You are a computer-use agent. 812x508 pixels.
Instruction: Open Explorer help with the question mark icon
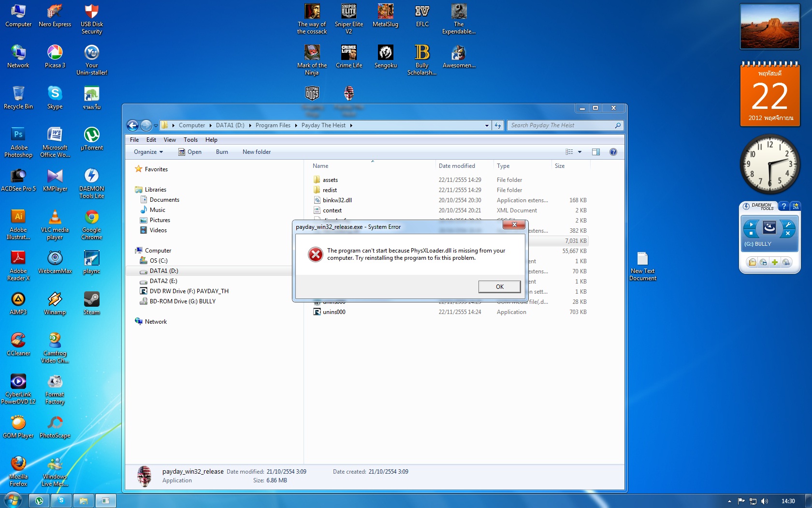click(613, 152)
